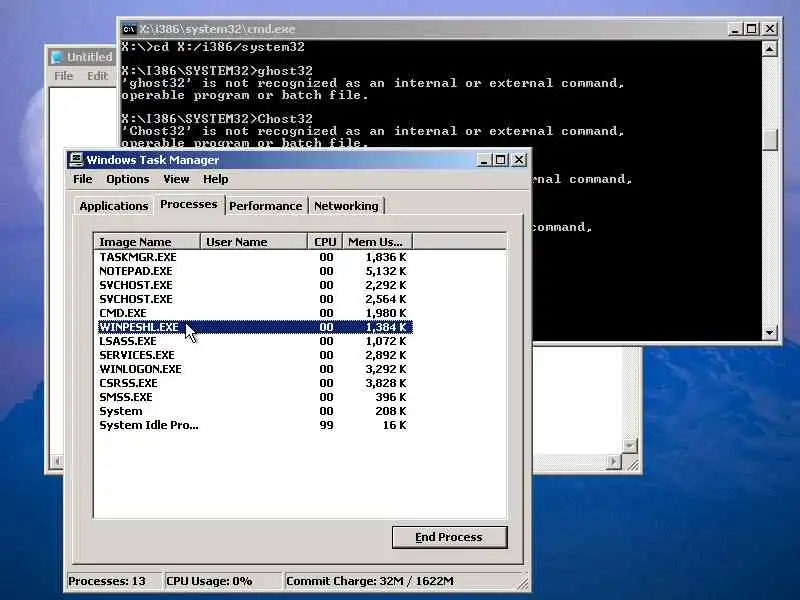Click the CPU Usage: 0% status entry
Image resolution: width=800 pixels, height=600 pixels.
click(x=222, y=581)
